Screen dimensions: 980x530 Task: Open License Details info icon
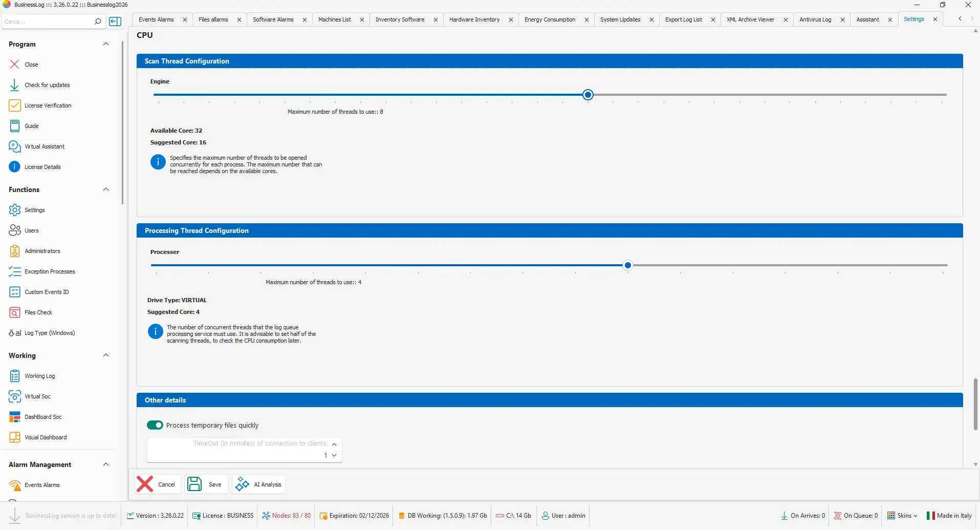click(14, 167)
